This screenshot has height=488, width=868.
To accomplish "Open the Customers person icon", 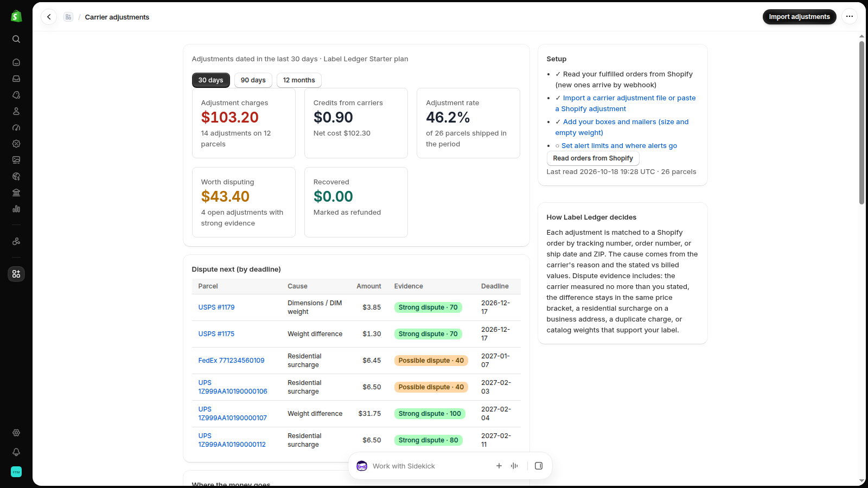I will coord(16,111).
